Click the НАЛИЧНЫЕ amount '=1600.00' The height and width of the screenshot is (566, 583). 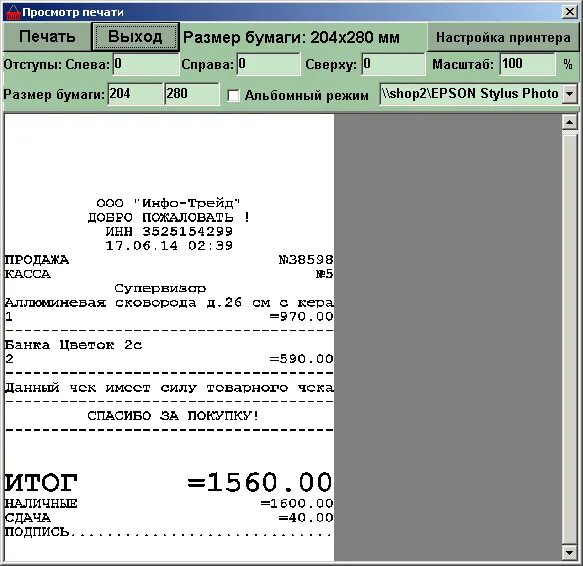click(297, 504)
